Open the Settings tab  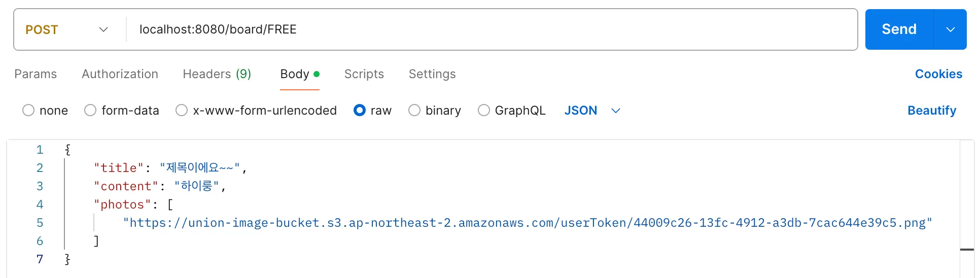tap(432, 74)
